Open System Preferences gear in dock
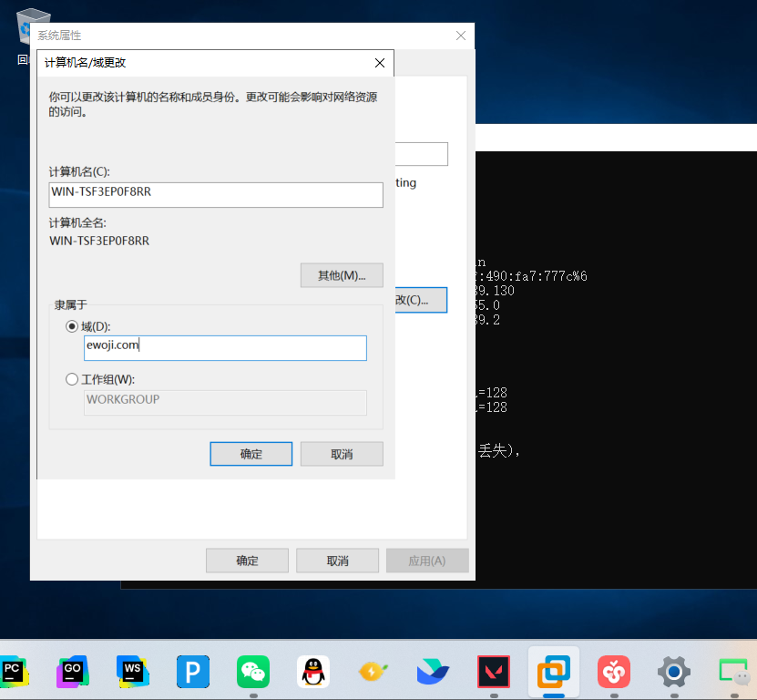Image resolution: width=757 pixels, height=700 pixels. tap(674, 672)
